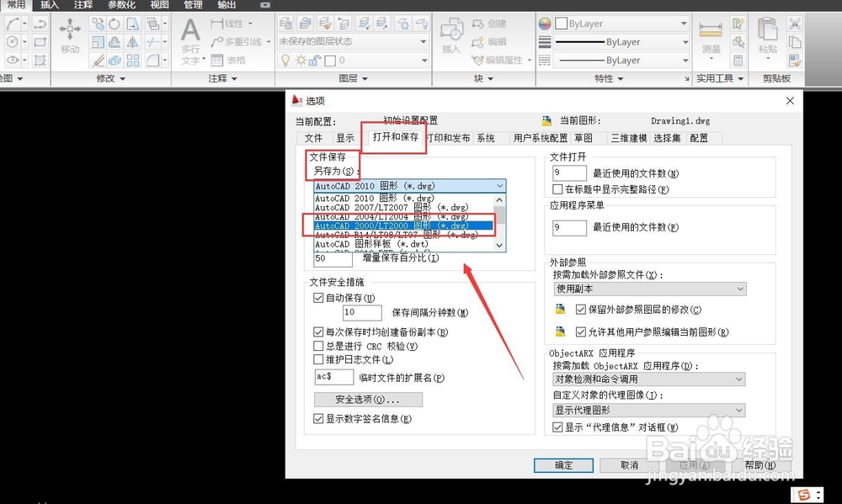This screenshot has height=504, width=842.
Task: Click the Array tool icon
Action: pyautogui.click(x=133, y=60)
